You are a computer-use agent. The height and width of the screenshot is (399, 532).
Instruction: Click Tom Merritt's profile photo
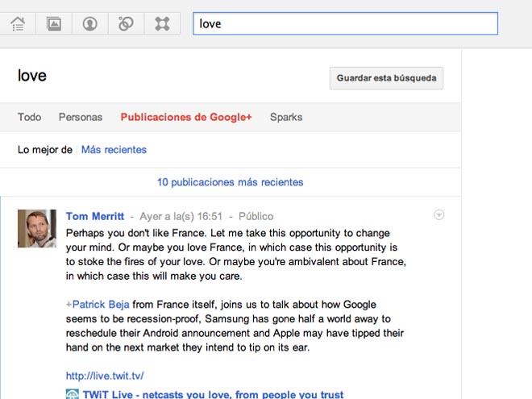[x=37, y=228]
